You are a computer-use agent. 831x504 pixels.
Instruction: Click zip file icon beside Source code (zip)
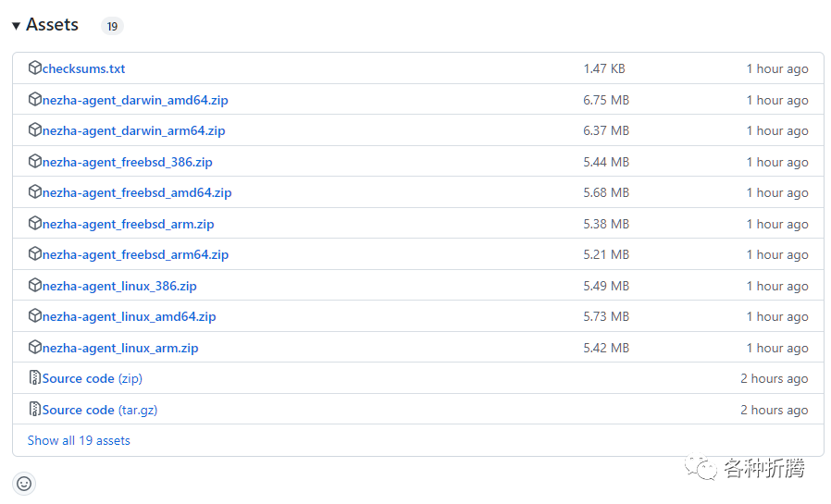35,377
